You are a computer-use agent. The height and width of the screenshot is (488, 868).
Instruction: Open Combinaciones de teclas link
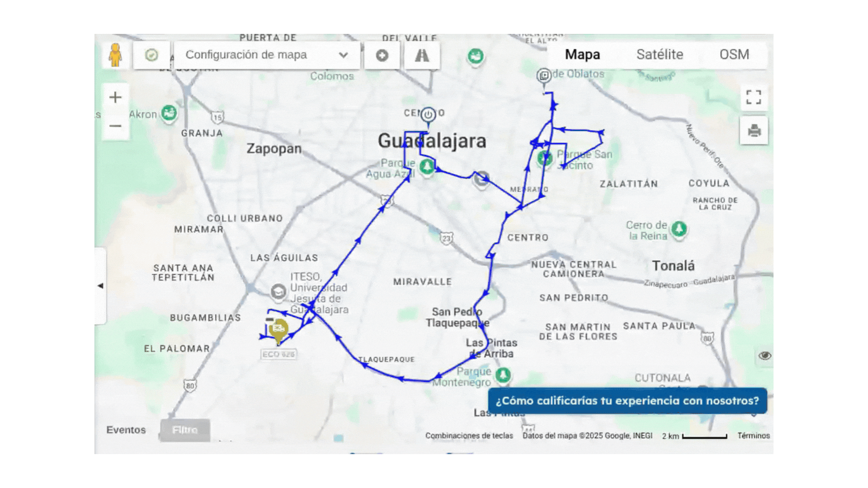click(469, 436)
